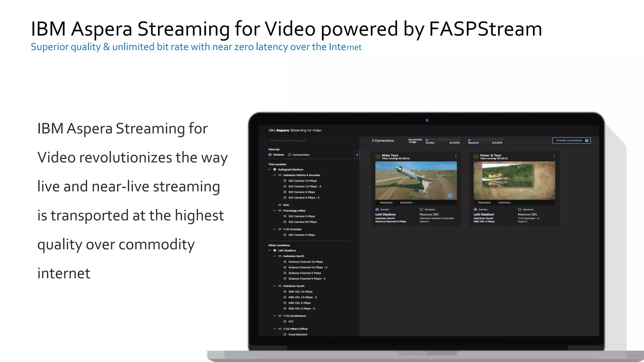
Task: Select NBC KSL 5 Mbps - 2 stream
Action: tap(302, 309)
